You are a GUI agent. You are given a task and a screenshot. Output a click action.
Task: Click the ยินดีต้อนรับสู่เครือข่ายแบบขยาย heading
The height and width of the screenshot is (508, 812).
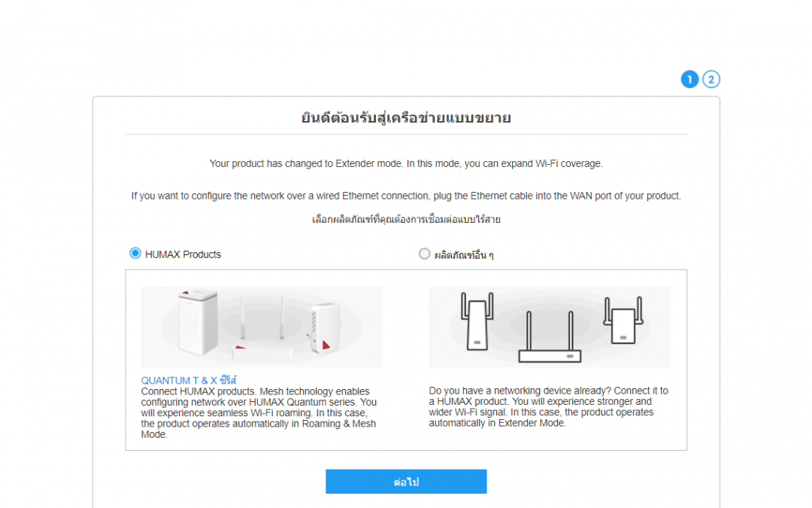pyautogui.click(x=406, y=117)
